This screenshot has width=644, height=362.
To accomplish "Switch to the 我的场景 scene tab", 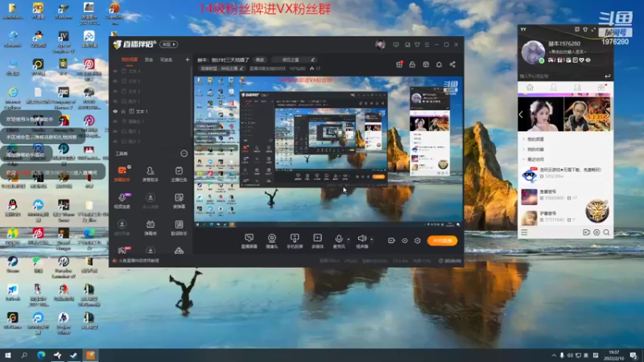I will 130,60.
